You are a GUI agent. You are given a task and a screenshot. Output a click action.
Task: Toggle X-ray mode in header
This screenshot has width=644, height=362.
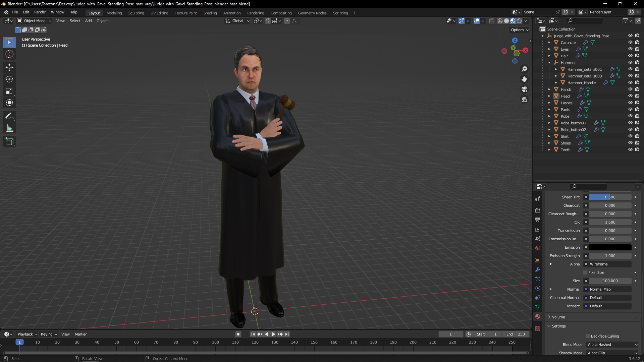(x=492, y=21)
